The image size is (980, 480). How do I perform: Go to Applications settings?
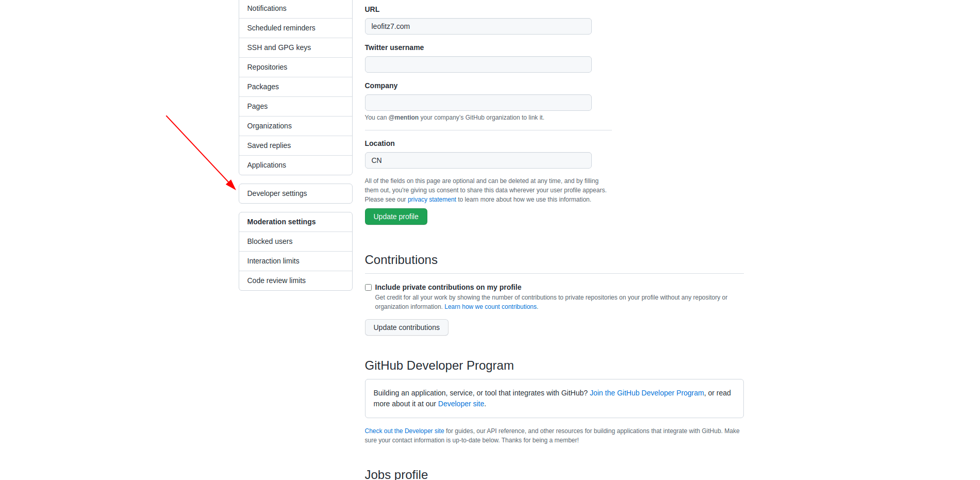coord(267,165)
